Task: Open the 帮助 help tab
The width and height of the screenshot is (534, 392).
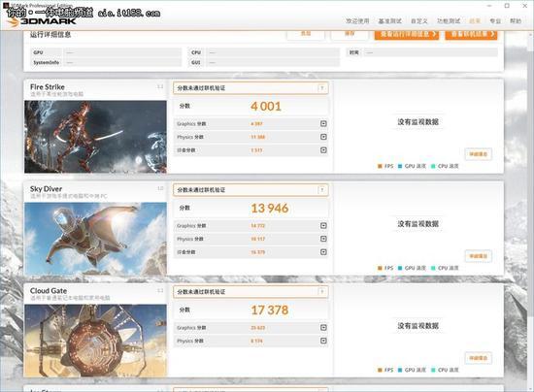Action: [x=516, y=21]
